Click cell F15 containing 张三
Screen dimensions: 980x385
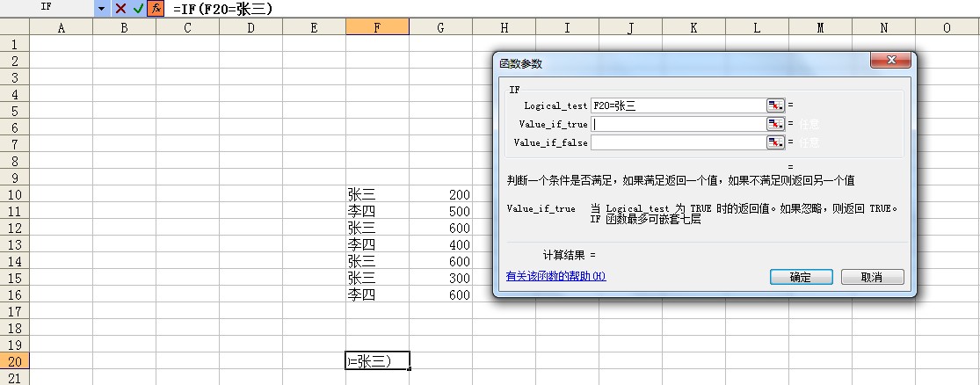tap(377, 278)
